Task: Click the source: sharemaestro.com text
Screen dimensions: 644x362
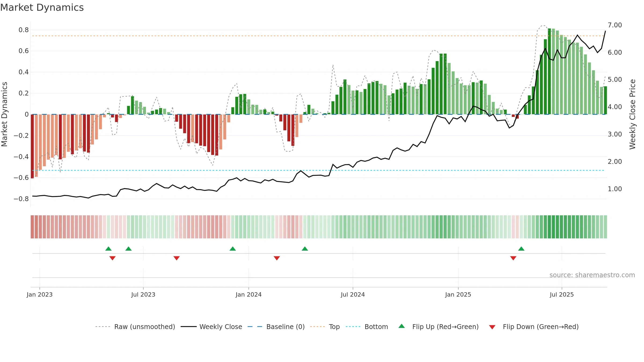Action: (x=592, y=275)
